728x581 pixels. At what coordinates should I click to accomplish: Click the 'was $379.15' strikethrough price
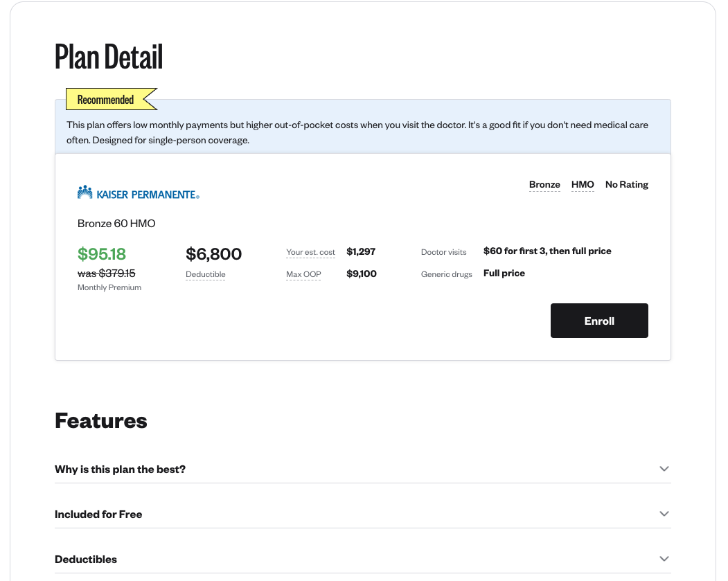click(106, 274)
